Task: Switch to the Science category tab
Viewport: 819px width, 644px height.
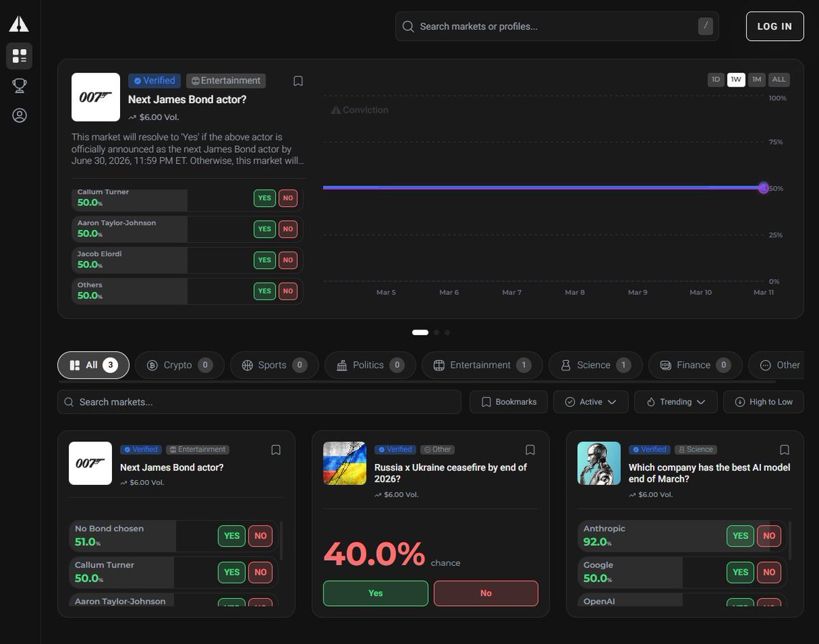Action: (594, 365)
